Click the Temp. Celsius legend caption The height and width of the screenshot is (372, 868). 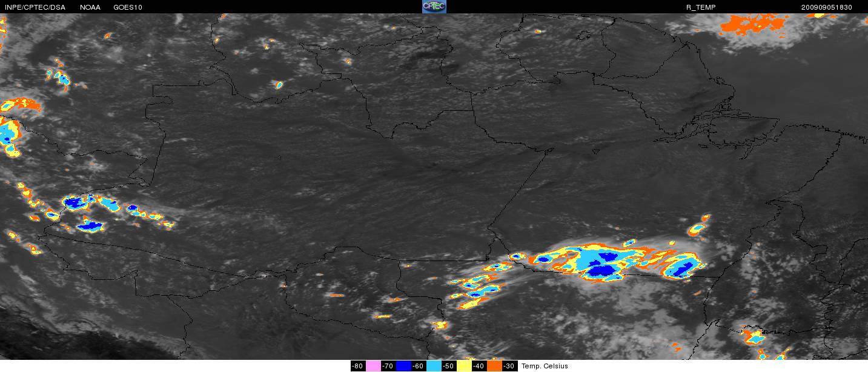click(545, 366)
